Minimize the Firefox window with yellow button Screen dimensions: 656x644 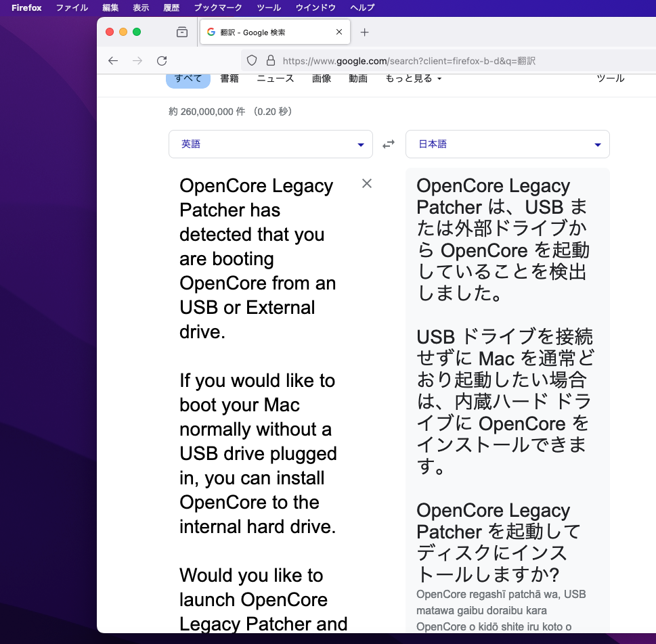click(123, 32)
